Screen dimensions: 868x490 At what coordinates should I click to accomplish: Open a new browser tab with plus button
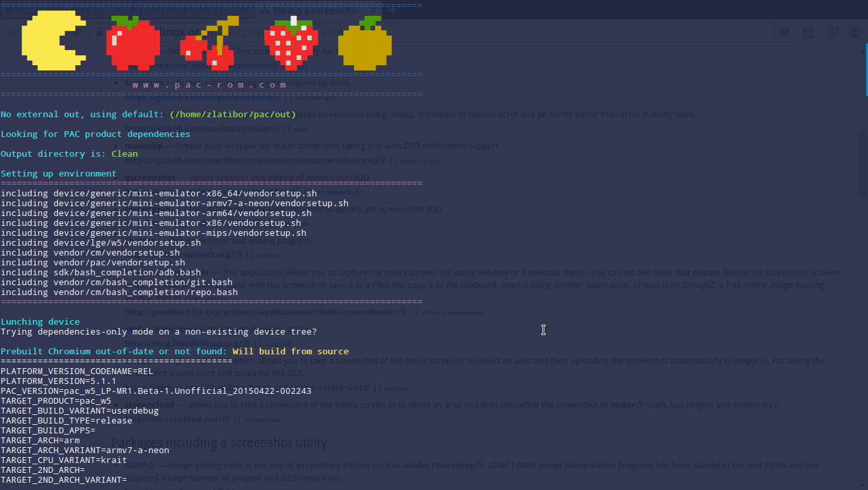tap(393, 10)
